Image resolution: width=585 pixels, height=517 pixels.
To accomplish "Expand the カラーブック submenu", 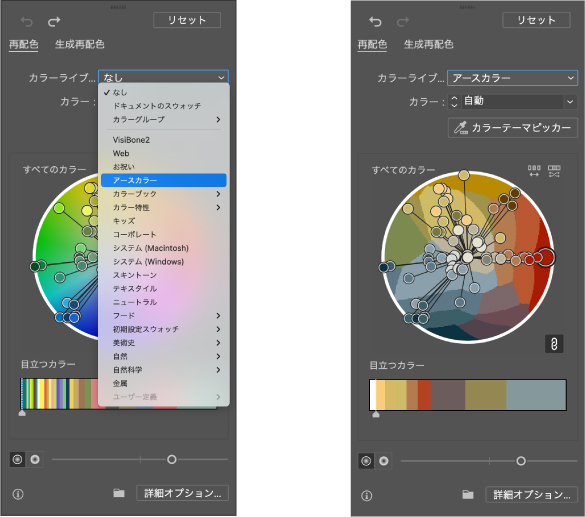I will click(x=163, y=194).
